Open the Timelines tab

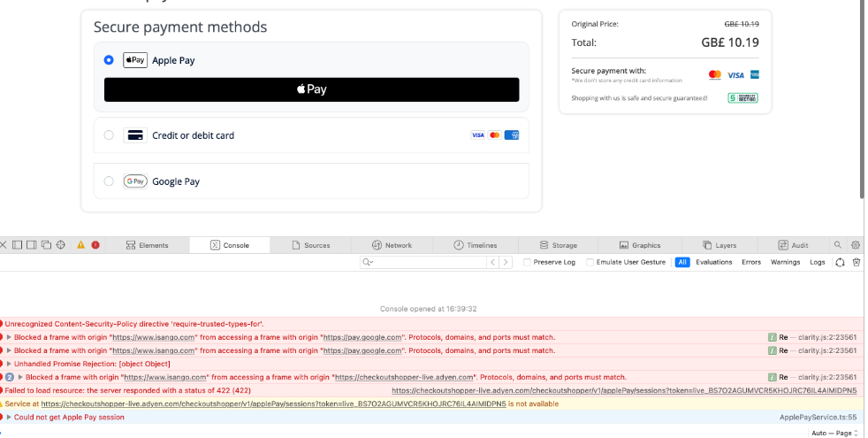[476, 245]
